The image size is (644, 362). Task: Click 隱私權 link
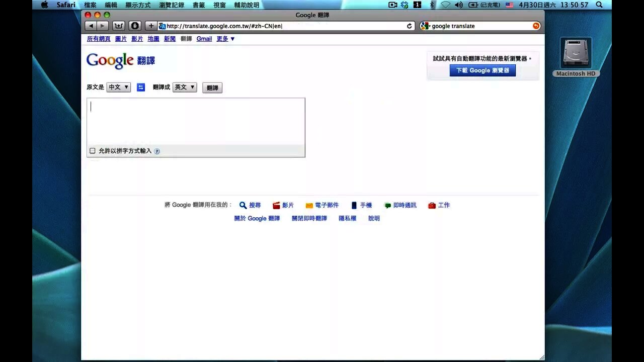(347, 219)
